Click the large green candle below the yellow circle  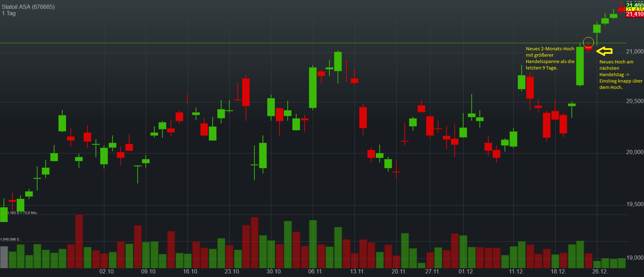tap(580, 66)
